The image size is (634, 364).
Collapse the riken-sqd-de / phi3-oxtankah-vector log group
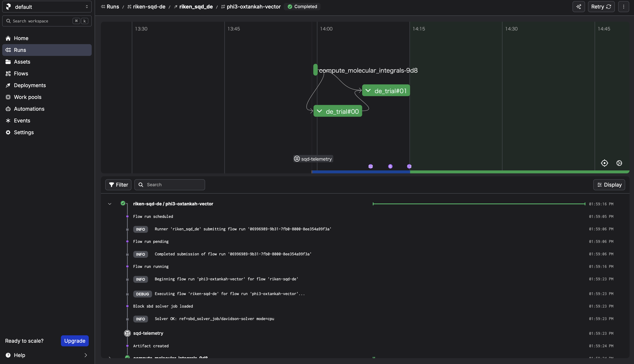pos(110,204)
